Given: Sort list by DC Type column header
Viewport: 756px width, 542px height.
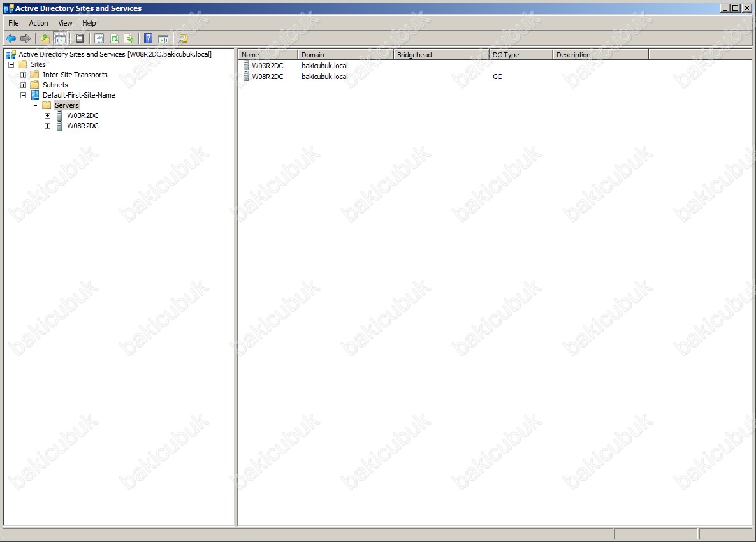Looking at the screenshot, I should click(x=521, y=54).
